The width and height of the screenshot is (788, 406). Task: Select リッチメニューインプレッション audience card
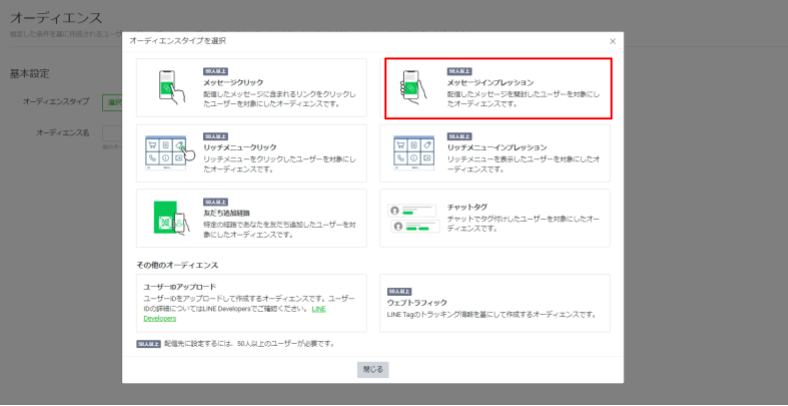click(495, 153)
